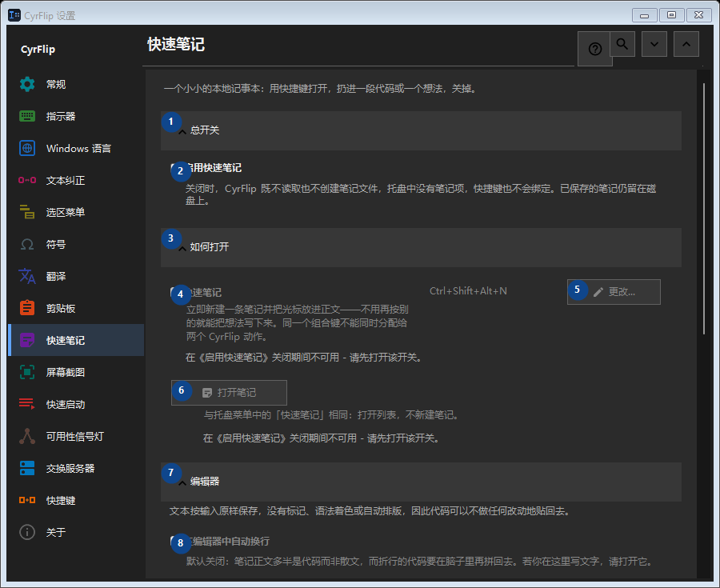This screenshot has height=588, width=720.
Task: Click the 可用性信号灯 icon
Action: (x=27, y=436)
